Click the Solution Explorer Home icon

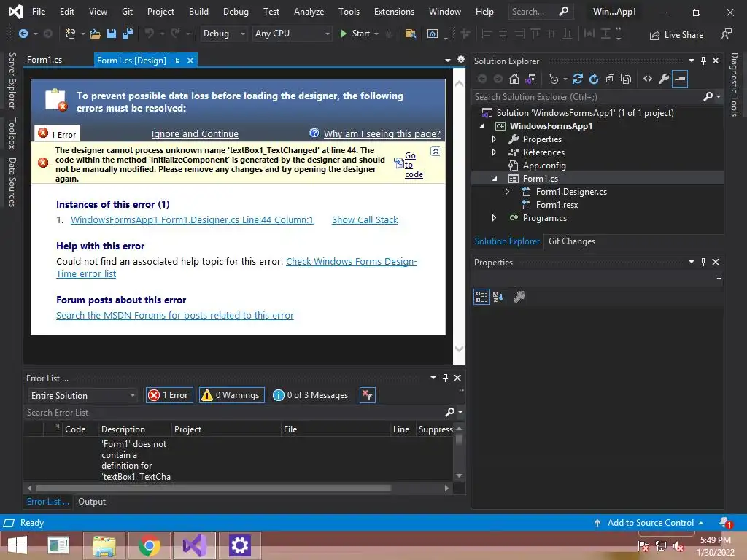514,79
